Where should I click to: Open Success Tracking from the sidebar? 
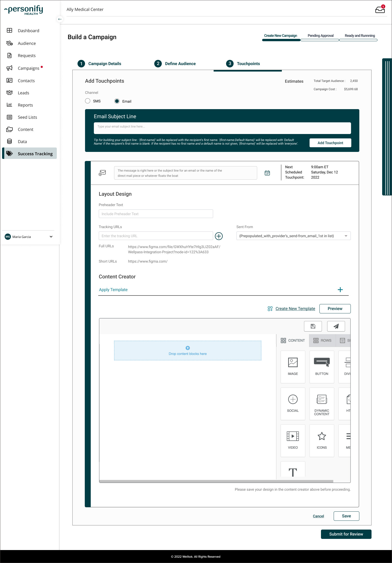pyautogui.click(x=30, y=153)
